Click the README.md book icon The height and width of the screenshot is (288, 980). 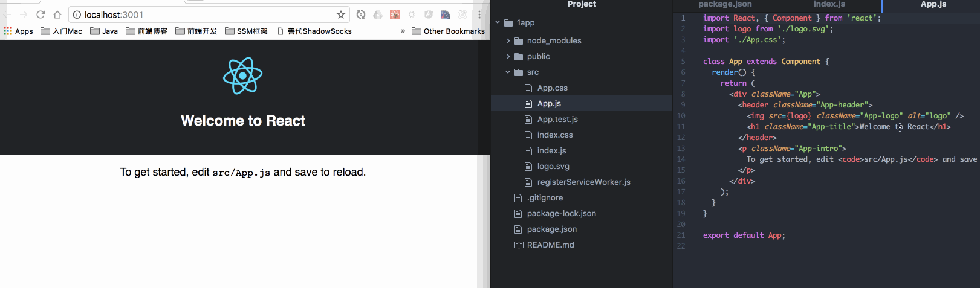(519, 245)
